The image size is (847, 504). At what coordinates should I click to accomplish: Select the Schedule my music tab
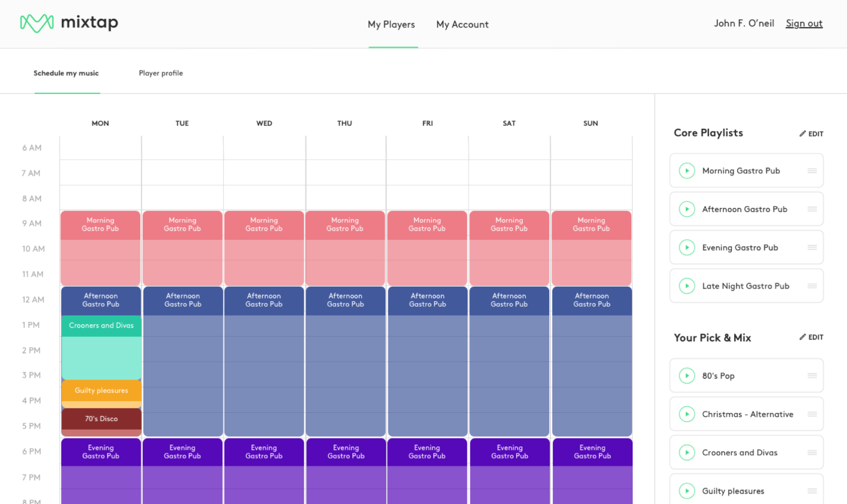66,73
